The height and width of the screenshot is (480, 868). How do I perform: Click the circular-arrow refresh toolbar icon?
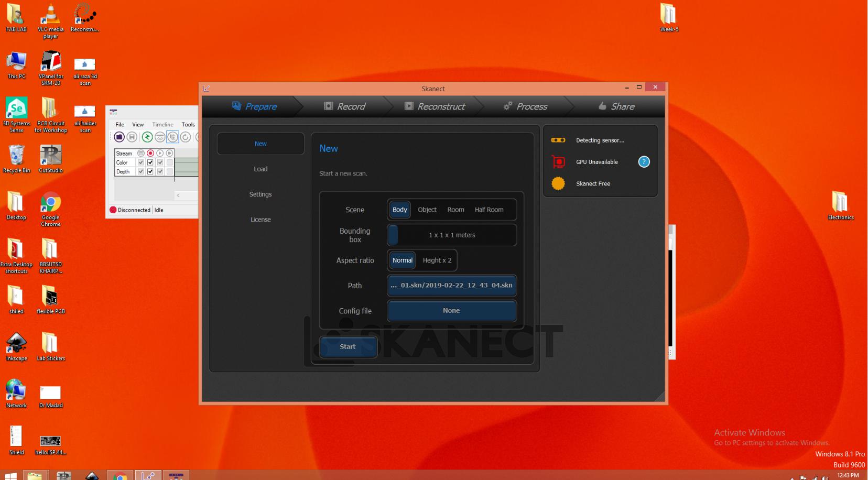pos(186,137)
